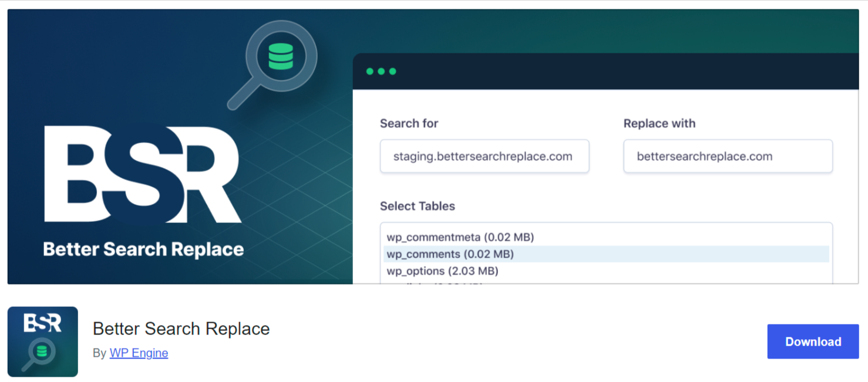Click the partially hidden fourth table row
This screenshot has height=382, width=868.
point(435,282)
